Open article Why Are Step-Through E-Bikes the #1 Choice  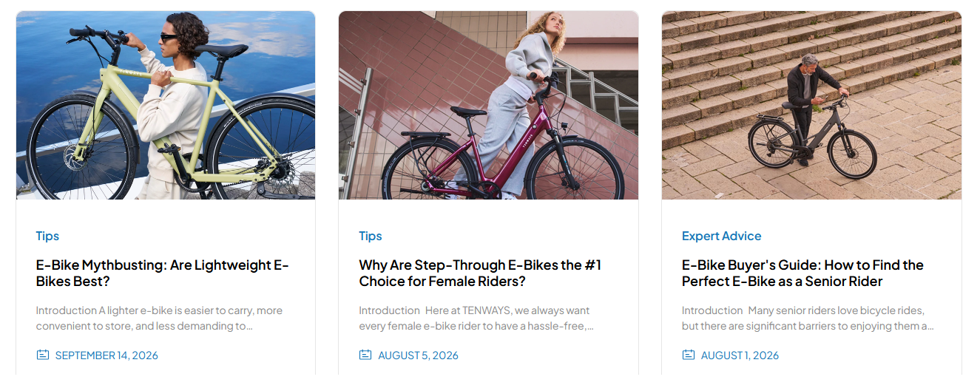[x=480, y=273]
